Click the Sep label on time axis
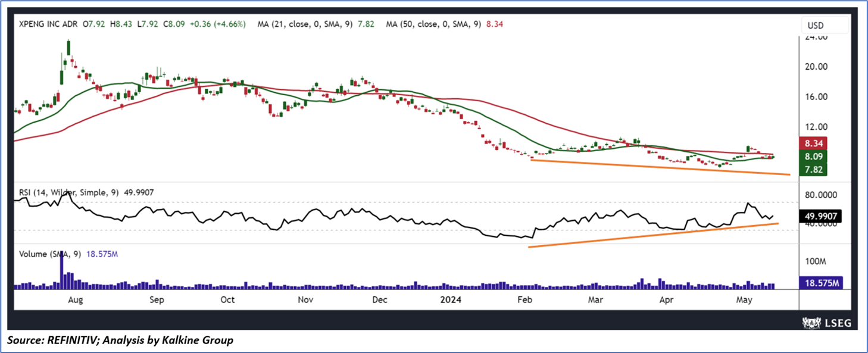Image resolution: width=868 pixels, height=353 pixels. pos(157,299)
